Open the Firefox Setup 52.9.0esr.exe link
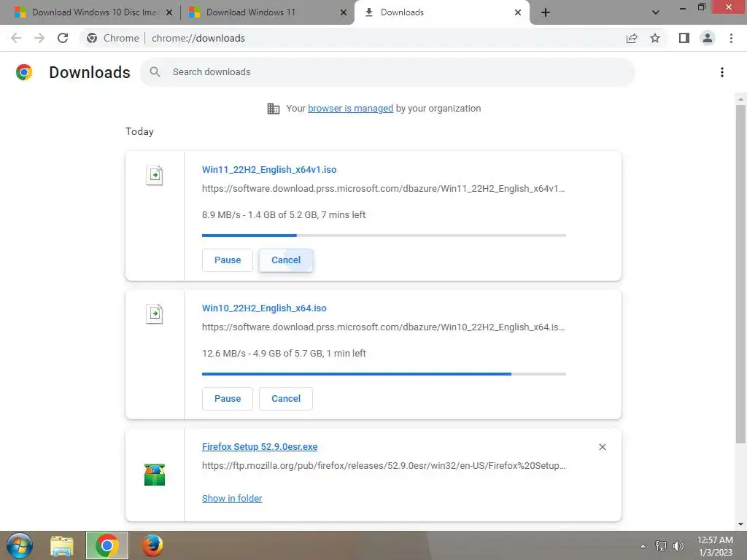Viewport: 747px width, 560px height. click(260, 447)
